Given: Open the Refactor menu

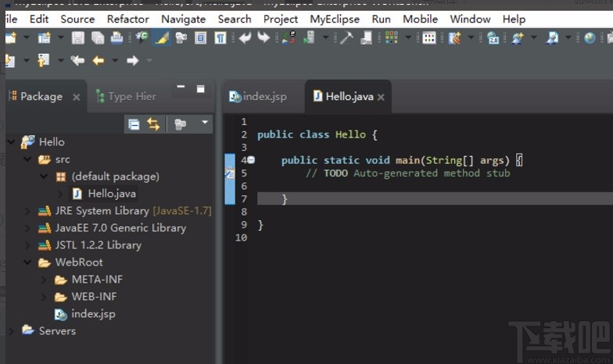Looking at the screenshot, I should click(127, 19).
